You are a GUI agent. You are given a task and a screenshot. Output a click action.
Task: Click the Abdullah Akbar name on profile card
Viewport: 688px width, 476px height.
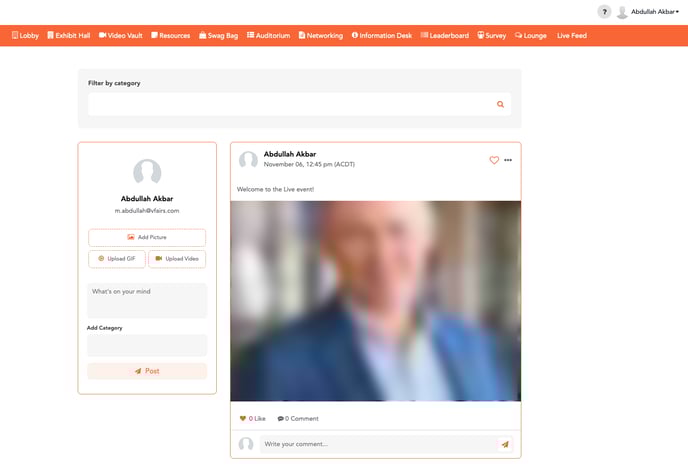pyautogui.click(x=147, y=199)
